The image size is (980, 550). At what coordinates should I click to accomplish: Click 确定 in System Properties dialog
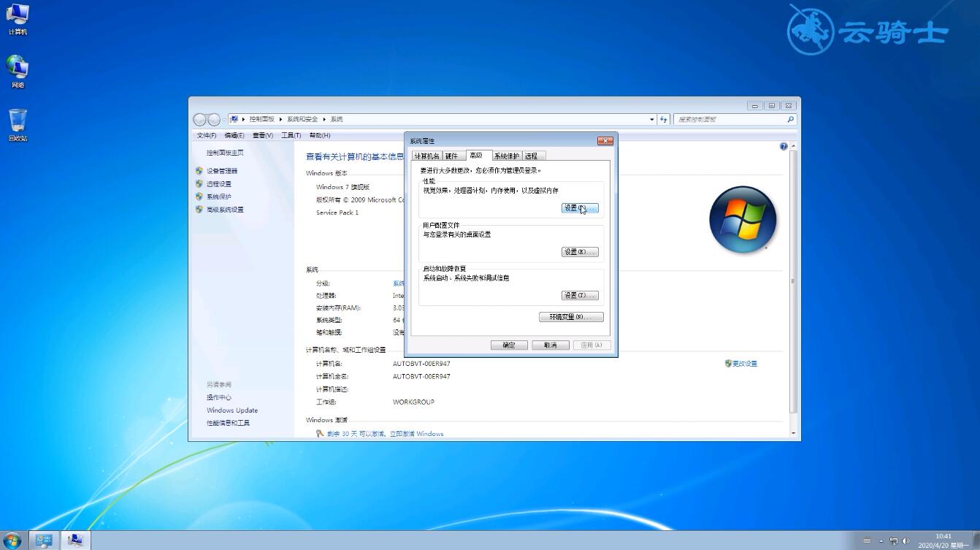point(509,345)
